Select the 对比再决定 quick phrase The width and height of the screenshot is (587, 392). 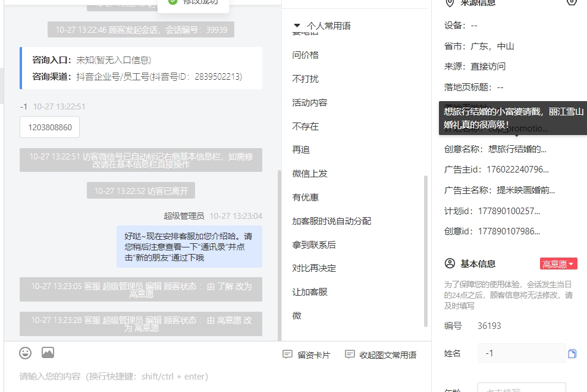point(314,268)
